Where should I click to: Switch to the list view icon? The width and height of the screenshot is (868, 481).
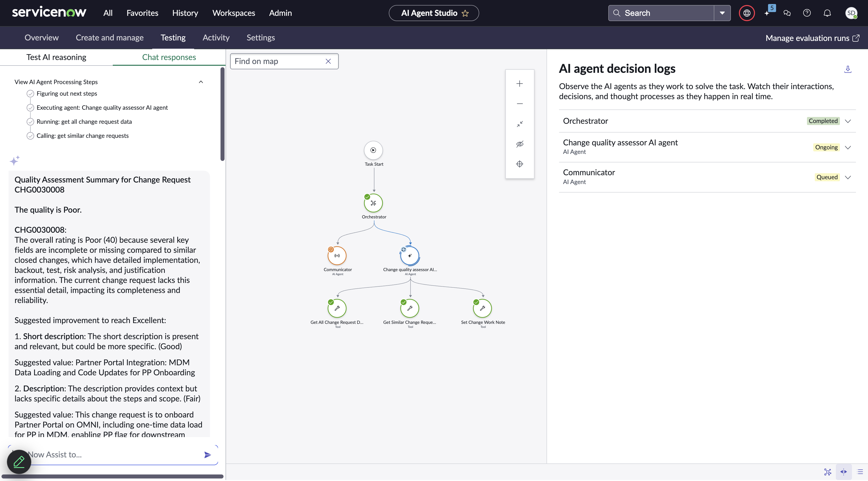click(x=859, y=472)
